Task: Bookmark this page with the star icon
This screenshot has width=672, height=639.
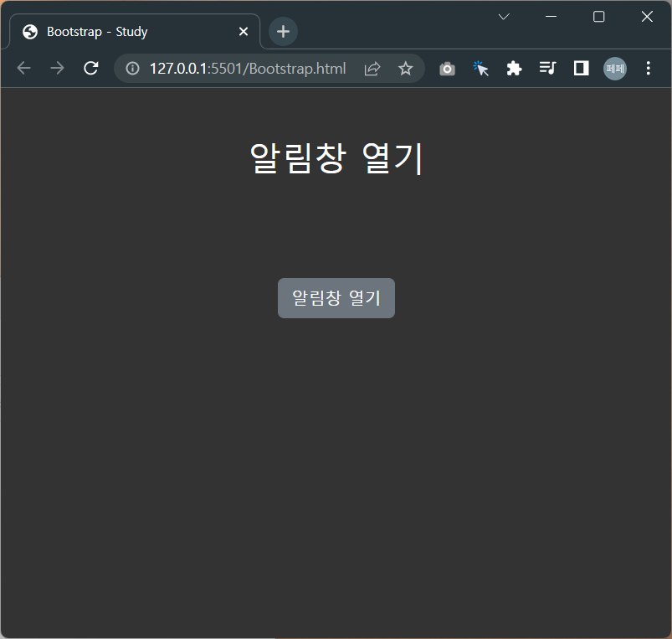Action: point(405,68)
